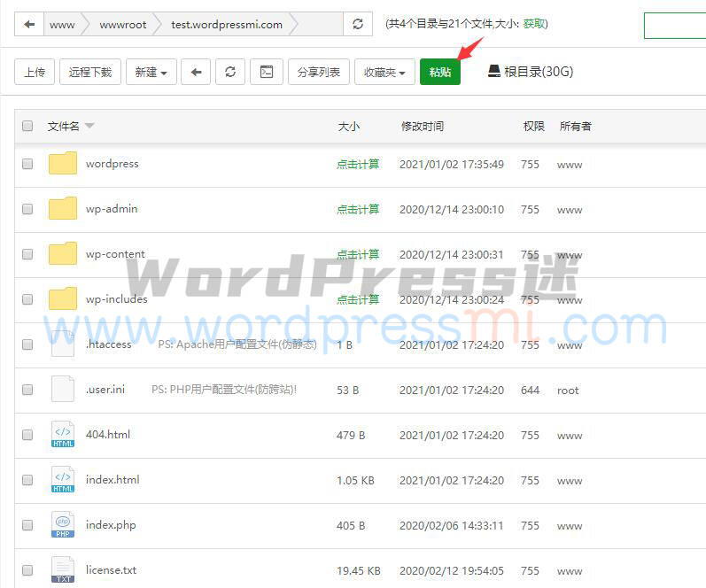Image resolution: width=706 pixels, height=588 pixels.
Task: Click the .htaccess file name
Action: click(108, 344)
